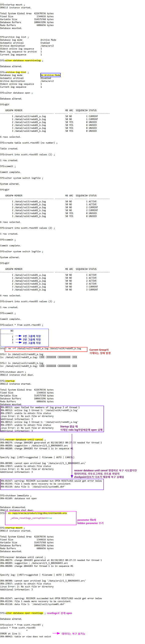Click the 'SYS>shutdown immediate ;' command
Image resolution: width=145 pixels, height=644 pixels.
click(16, 495)
